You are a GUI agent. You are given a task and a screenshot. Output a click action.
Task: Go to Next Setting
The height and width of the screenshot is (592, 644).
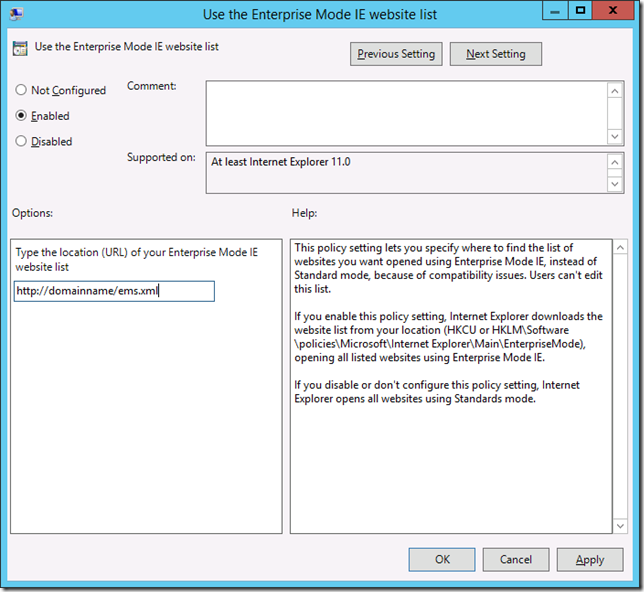[x=495, y=54]
